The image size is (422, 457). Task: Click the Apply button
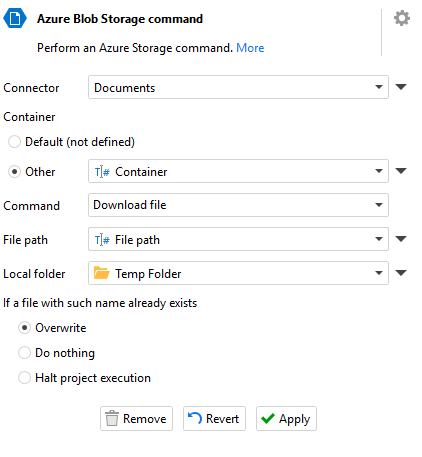(286, 418)
